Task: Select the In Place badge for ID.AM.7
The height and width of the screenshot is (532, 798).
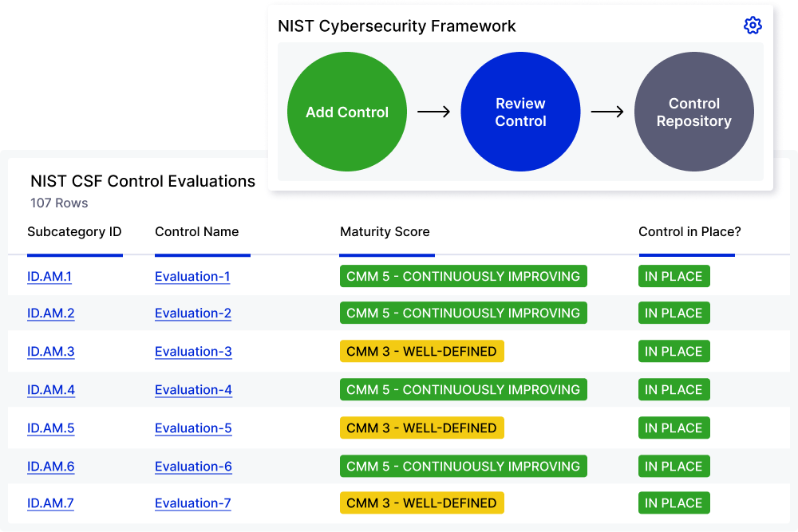Action: (674, 503)
